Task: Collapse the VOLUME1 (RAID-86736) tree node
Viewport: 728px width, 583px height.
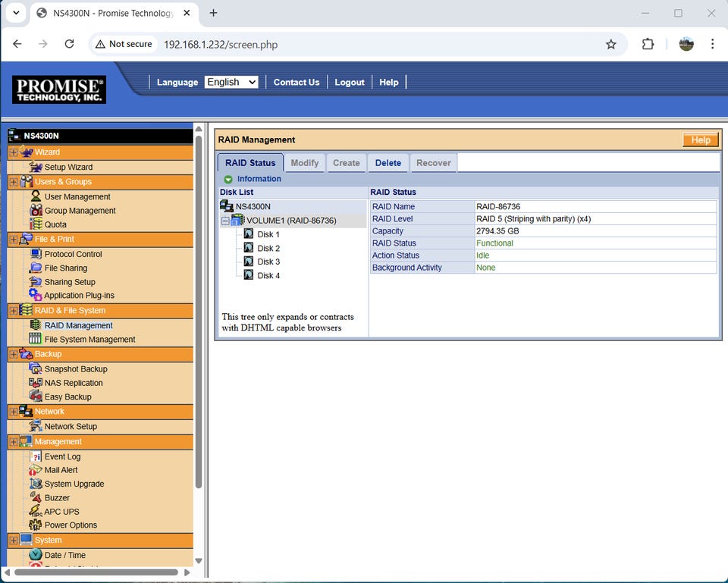Action: (225, 221)
